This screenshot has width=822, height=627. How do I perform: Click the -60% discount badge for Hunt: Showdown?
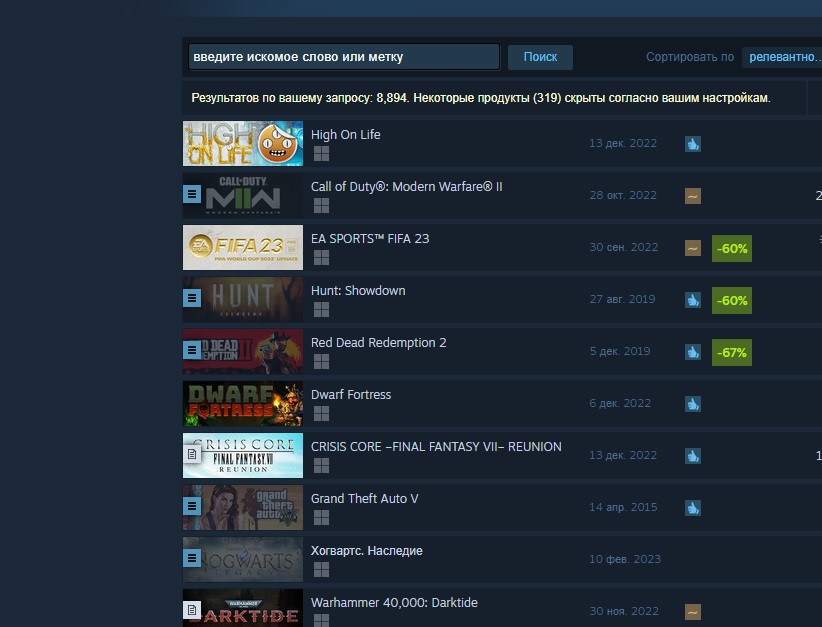732,300
